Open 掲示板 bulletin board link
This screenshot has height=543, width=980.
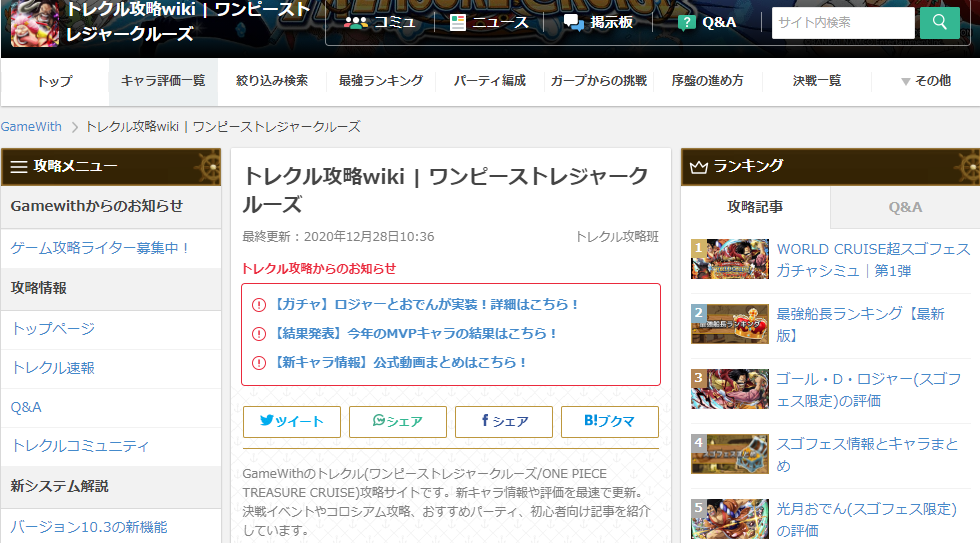[x=598, y=22]
